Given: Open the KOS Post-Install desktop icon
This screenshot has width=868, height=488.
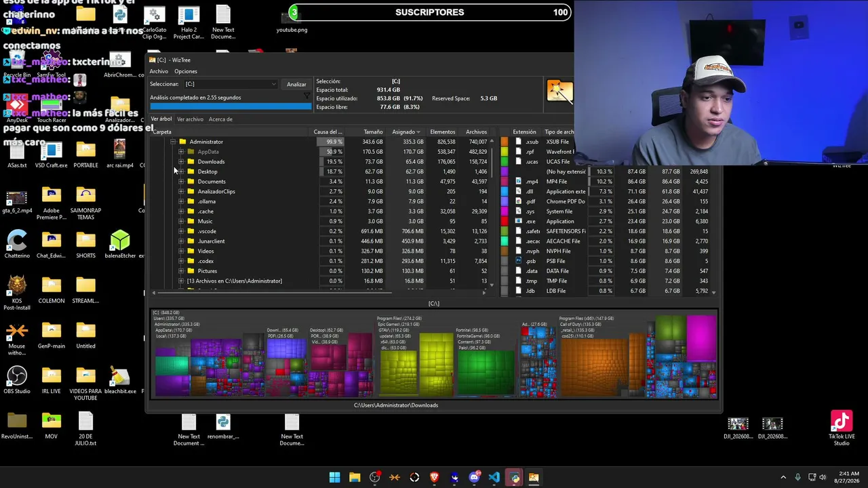Looking at the screenshot, I should point(17,293).
